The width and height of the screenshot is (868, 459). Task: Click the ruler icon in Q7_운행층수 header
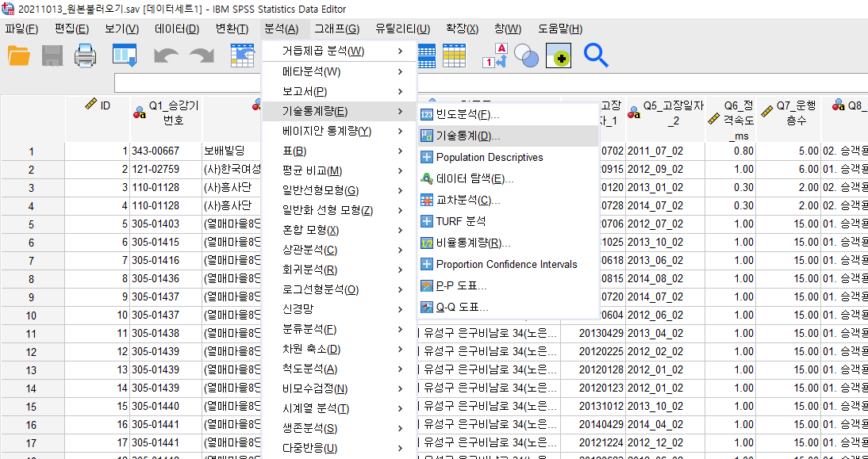[766, 113]
